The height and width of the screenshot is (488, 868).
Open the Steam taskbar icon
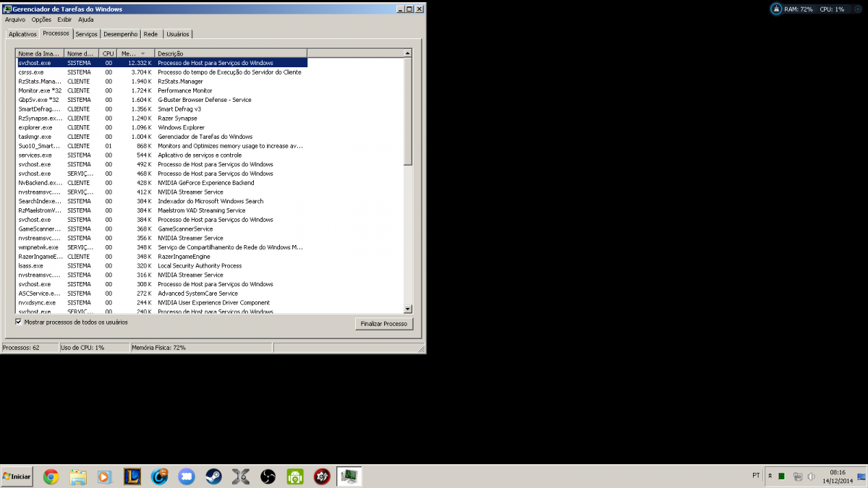pyautogui.click(x=214, y=476)
